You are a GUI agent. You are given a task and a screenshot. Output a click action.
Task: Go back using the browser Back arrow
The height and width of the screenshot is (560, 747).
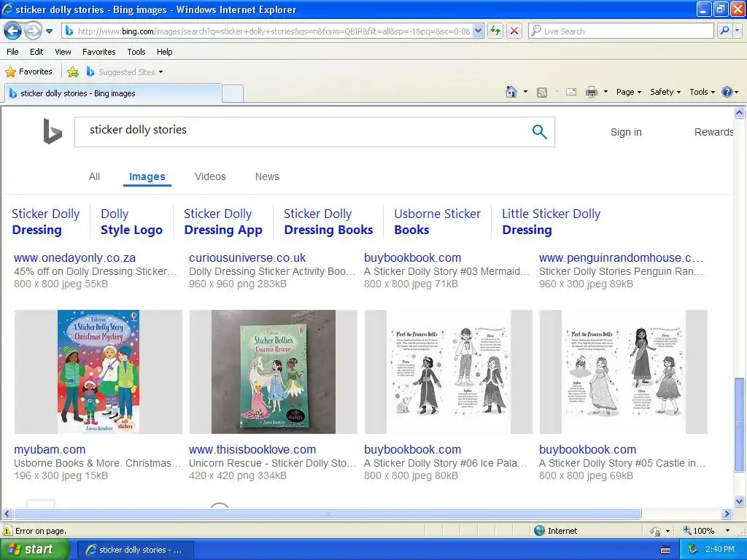click(13, 31)
